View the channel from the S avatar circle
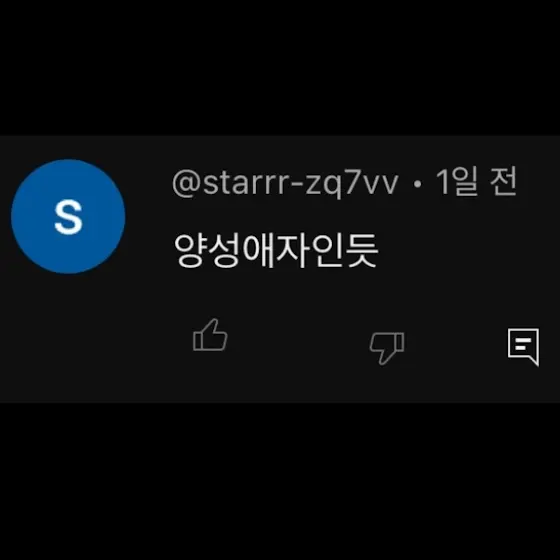Viewport: 560px width, 560px height. [x=68, y=216]
